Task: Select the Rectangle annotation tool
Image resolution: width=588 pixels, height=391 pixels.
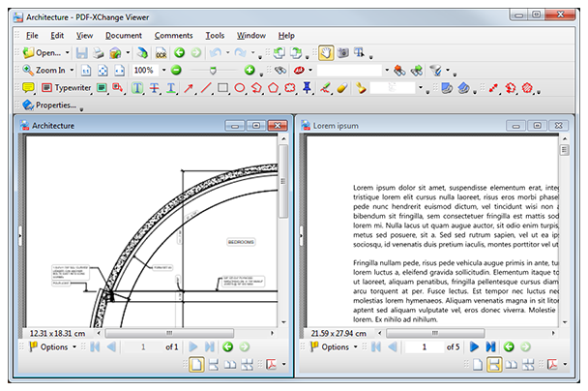Action: 223,88
